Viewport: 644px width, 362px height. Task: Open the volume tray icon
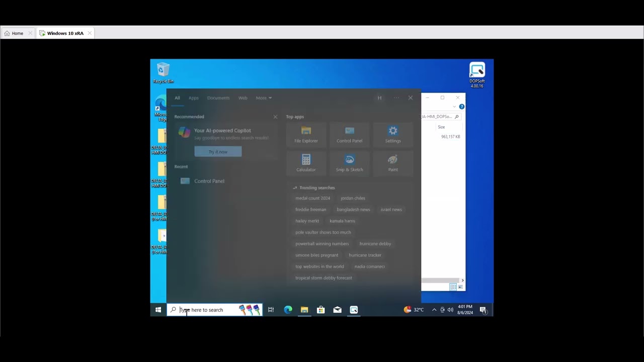450,310
